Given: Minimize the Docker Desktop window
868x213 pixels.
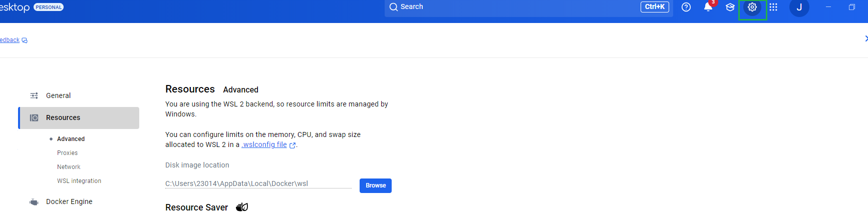Looking at the screenshot, I should coord(828,7).
